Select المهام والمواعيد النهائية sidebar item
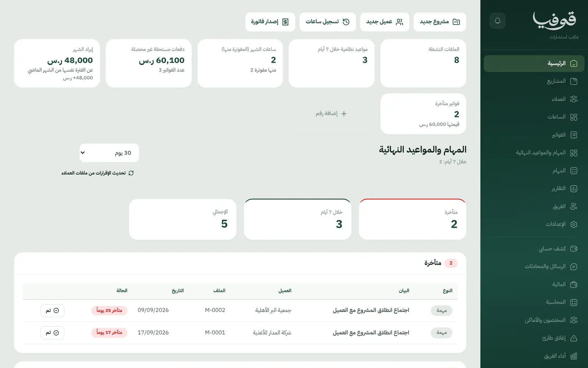This screenshot has height=368, width=588. (534, 153)
